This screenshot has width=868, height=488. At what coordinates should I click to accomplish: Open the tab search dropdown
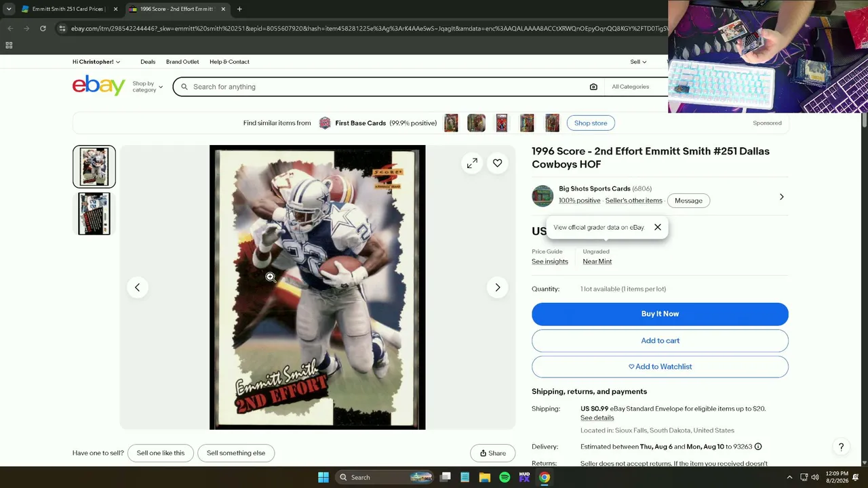click(9, 9)
